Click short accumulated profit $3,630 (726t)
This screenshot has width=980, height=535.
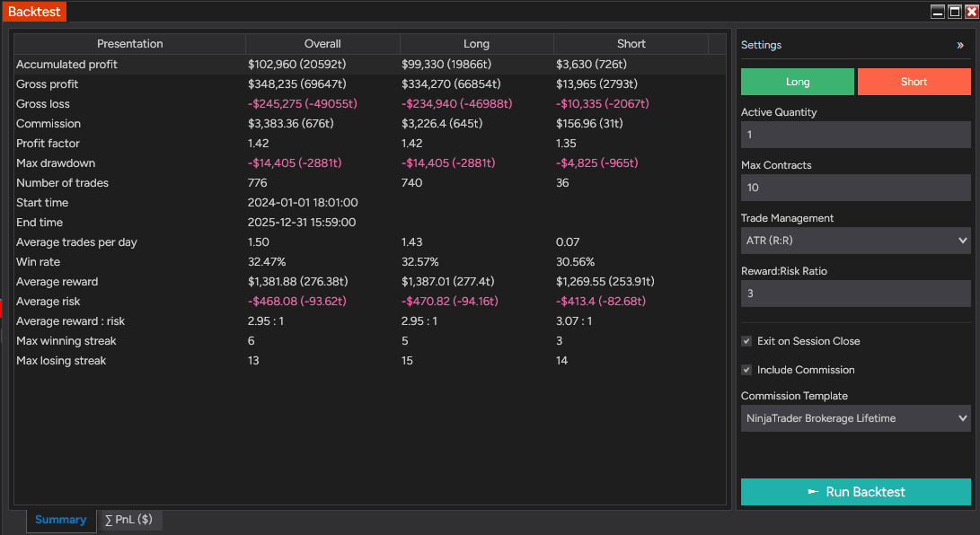(x=591, y=65)
